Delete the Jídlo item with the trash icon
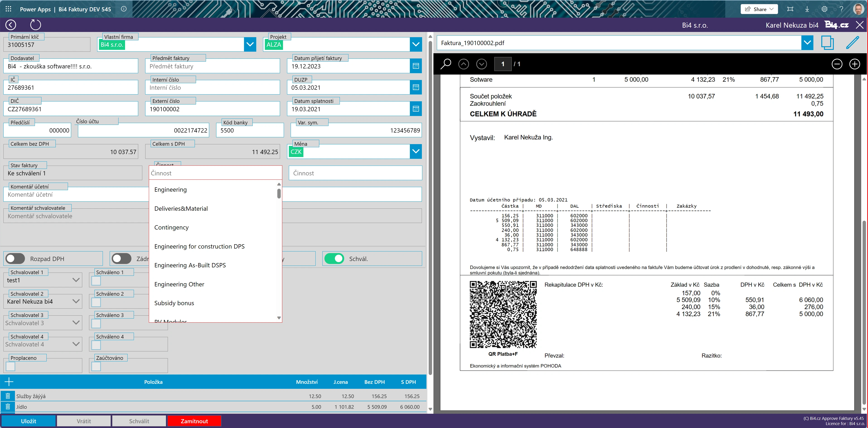This screenshot has height=428, width=868. [8, 406]
